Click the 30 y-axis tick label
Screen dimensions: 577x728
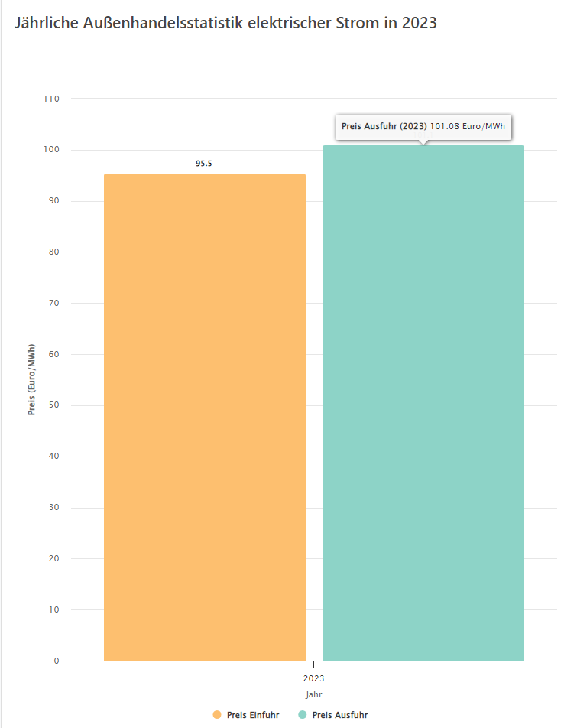click(x=54, y=508)
